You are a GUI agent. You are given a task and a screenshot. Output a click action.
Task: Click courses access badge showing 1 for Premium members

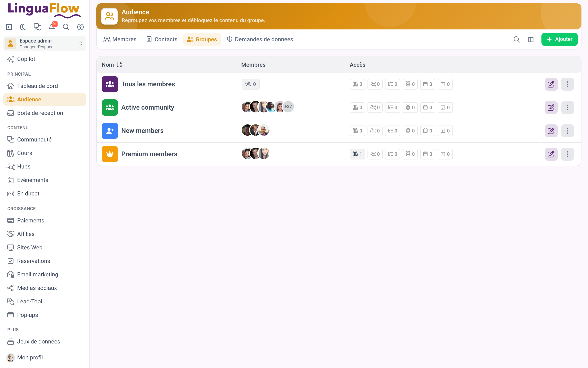click(x=357, y=154)
